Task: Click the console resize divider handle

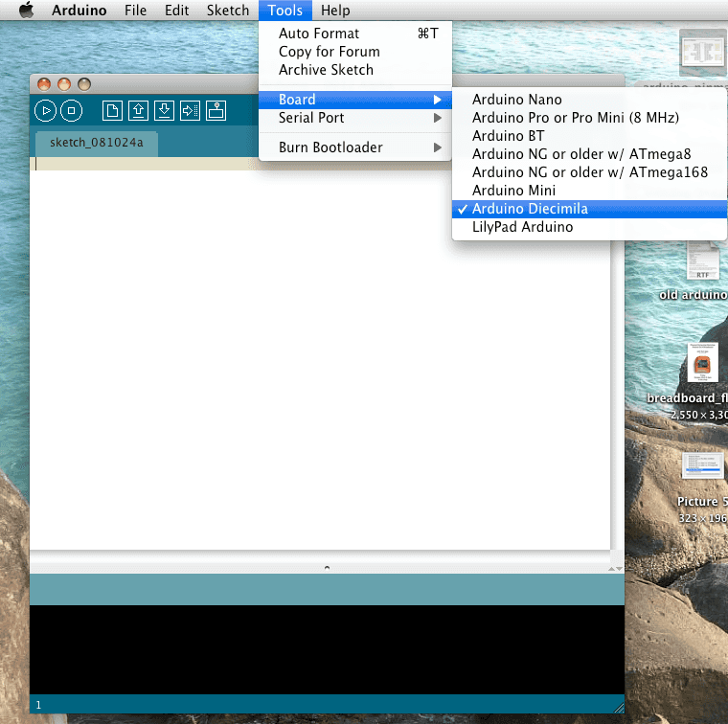Action: coord(327,568)
